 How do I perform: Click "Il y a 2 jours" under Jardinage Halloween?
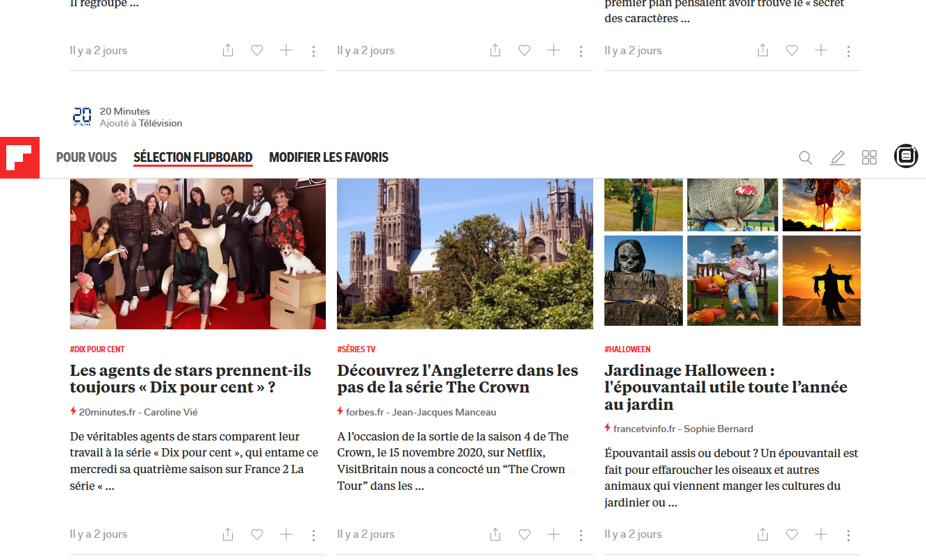634,534
